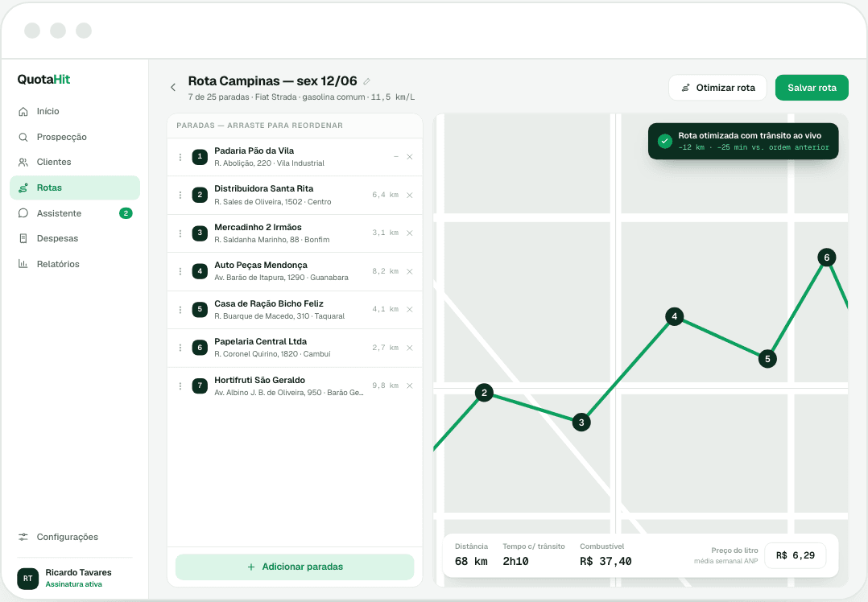Remove Papelaria Central Ltda stop
This screenshot has height=602, width=868.
[410, 348]
